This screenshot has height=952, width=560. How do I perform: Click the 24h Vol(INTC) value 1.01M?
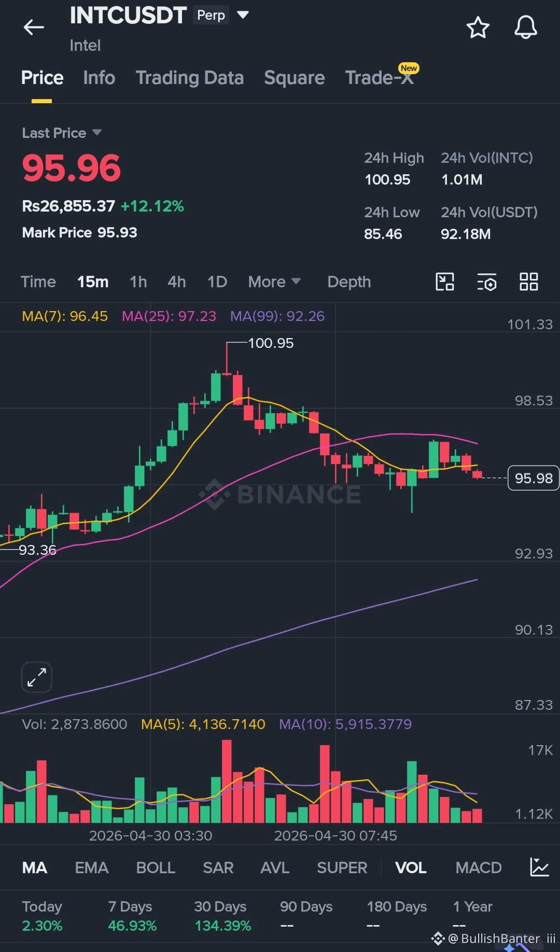click(x=461, y=179)
